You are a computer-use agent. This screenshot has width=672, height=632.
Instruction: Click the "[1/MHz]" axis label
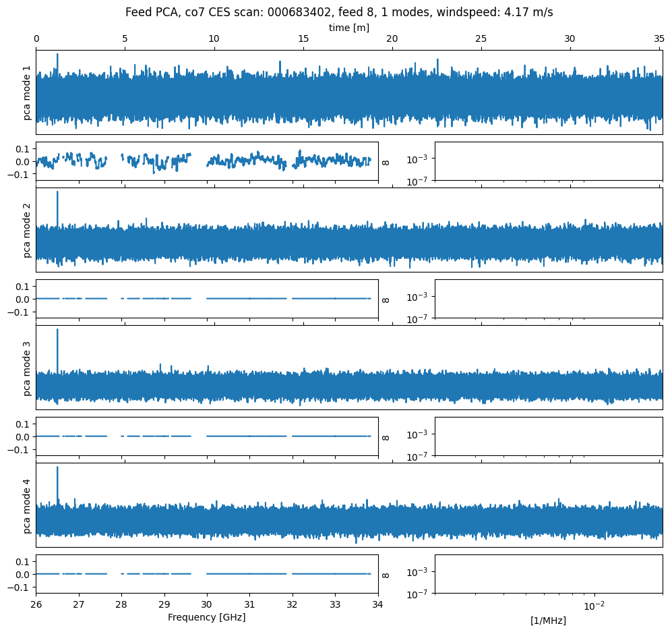[x=548, y=621]
